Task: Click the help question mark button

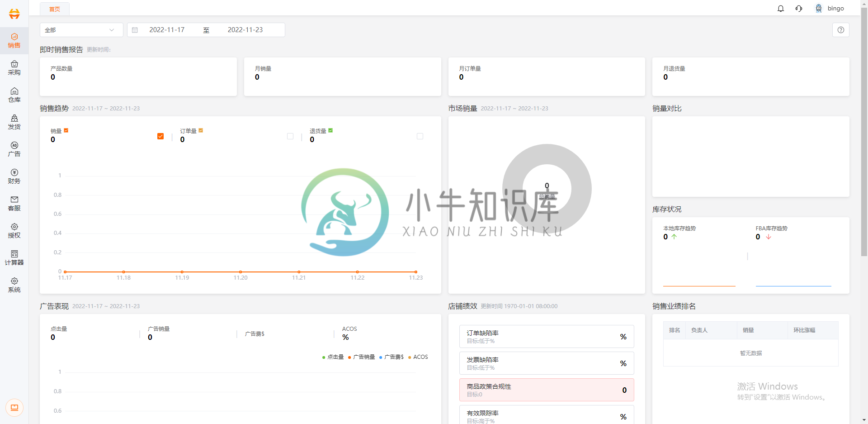Action: (841, 30)
